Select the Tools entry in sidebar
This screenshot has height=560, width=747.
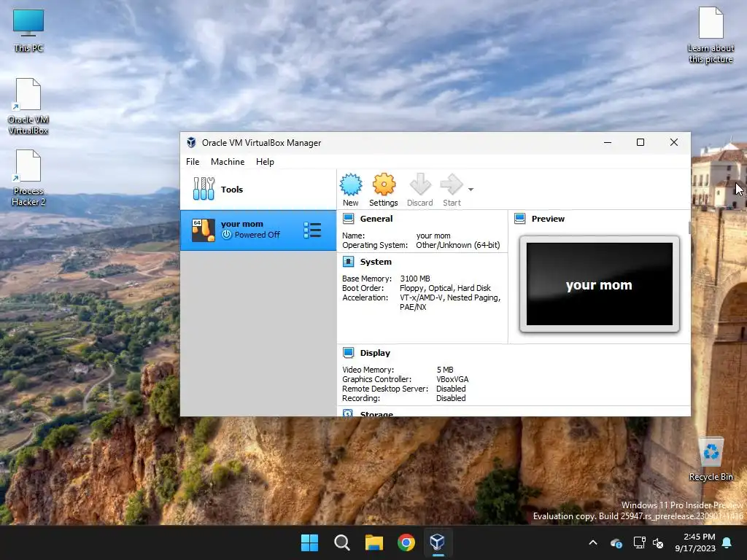tap(258, 189)
